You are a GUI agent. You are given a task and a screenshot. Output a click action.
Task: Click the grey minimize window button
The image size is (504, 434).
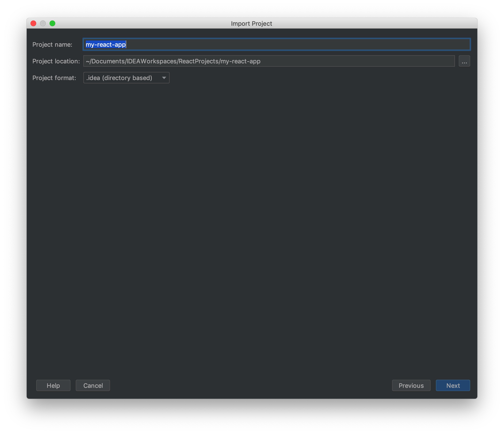pyautogui.click(x=43, y=23)
